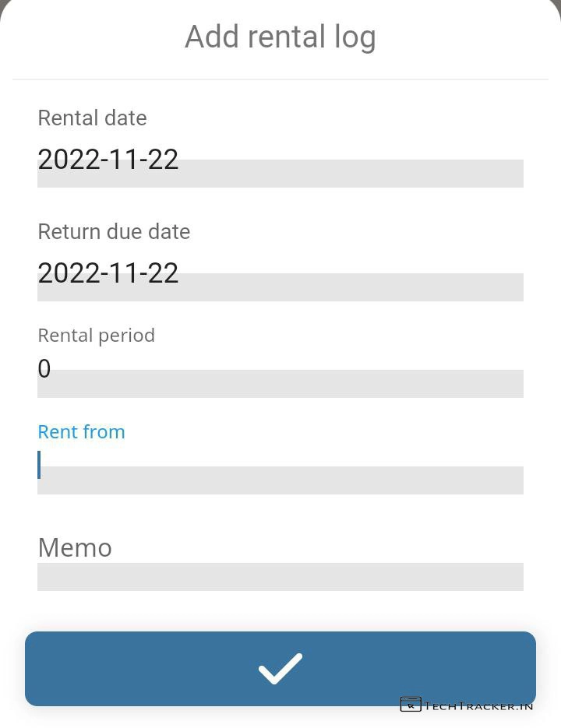The height and width of the screenshot is (728, 561).
Task: Tap the Memo input field
Action: [280, 576]
